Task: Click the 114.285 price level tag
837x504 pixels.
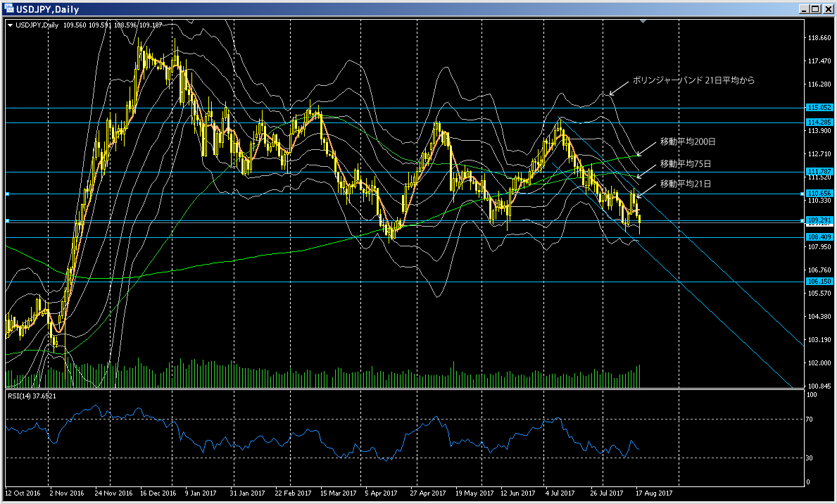Action: [819, 122]
